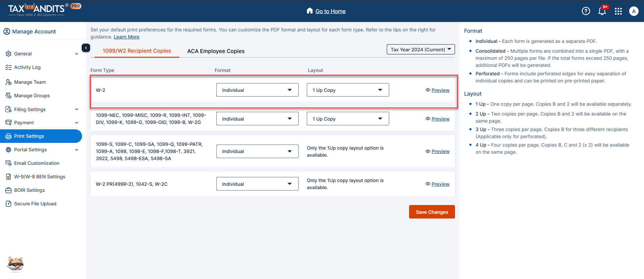
Task: Click the Save Changes button
Action: tap(432, 212)
